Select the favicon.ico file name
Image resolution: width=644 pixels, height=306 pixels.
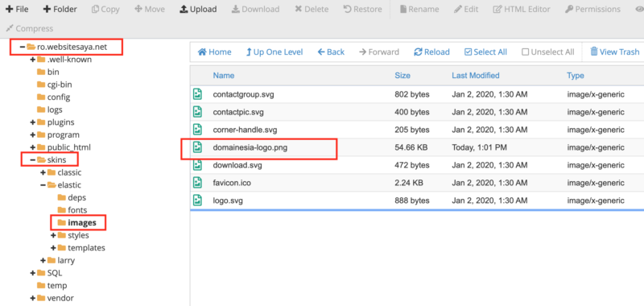[x=232, y=183]
